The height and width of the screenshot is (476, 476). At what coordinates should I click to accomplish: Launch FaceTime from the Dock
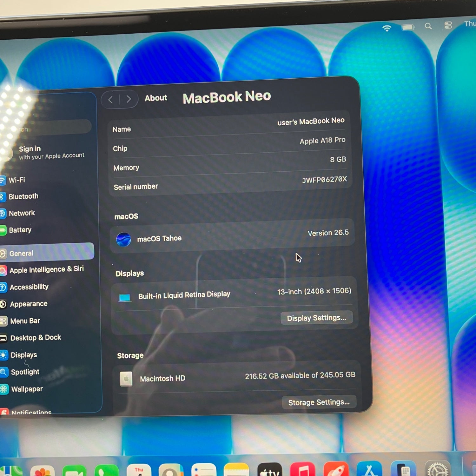(74, 471)
